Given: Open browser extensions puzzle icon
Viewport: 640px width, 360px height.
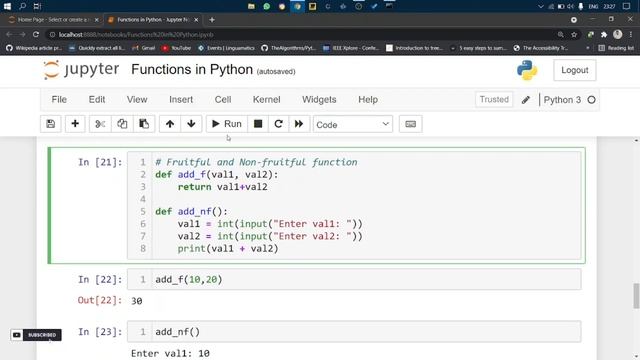Looking at the screenshot, I should [x=604, y=35].
